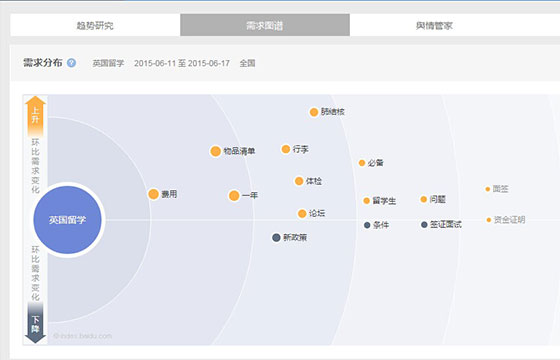
Task: Open the 趋势研究 tab
Action: (95, 25)
